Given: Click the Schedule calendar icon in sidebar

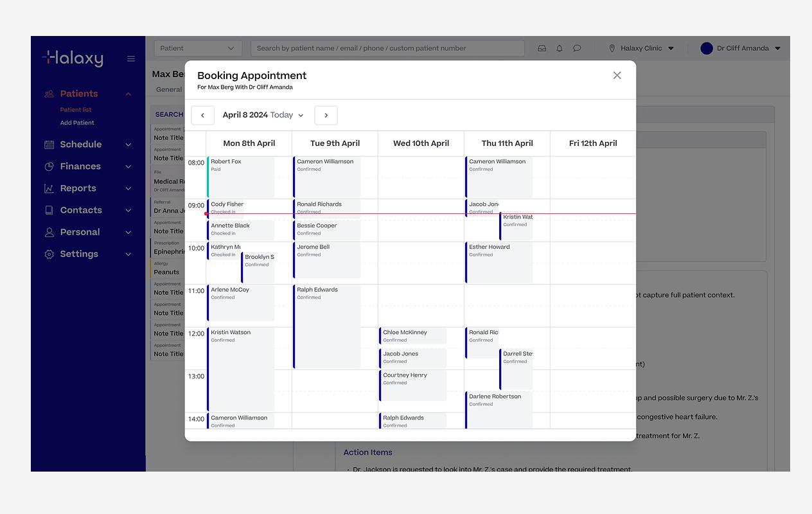Looking at the screenshot, I should click(49, 145).
